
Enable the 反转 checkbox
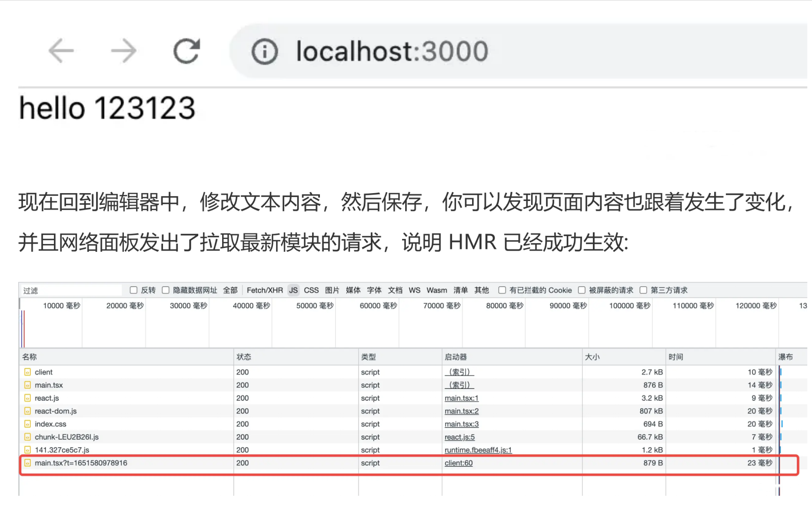[x=134, y=290]
